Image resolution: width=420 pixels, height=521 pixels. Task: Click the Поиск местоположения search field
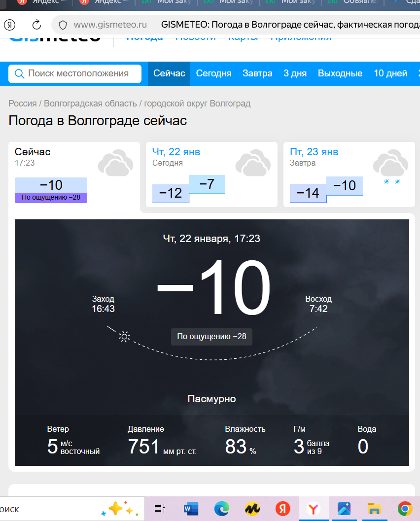(x=79, y=73)
